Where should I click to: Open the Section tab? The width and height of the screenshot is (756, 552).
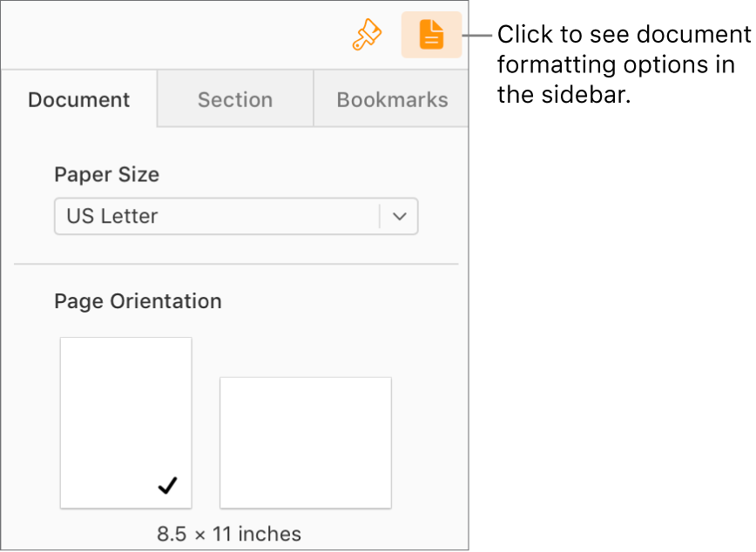pos(235,99)
